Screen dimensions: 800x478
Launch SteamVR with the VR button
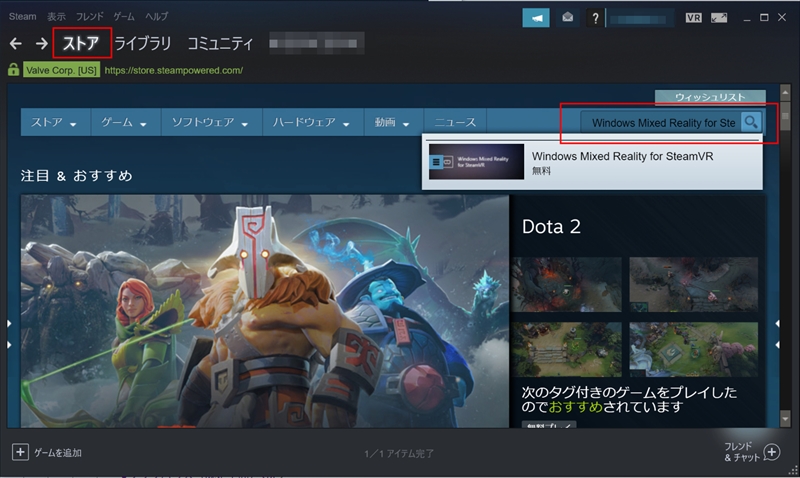[694, 18]
